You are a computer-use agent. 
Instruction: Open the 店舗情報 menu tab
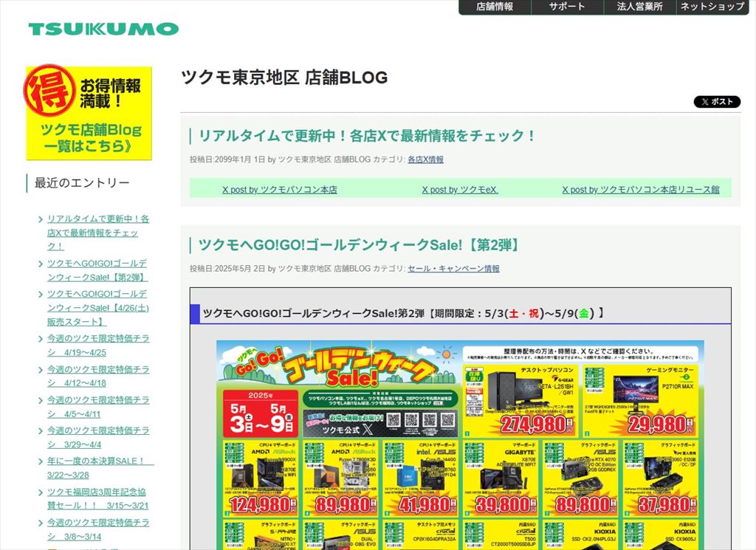point(495,7)
